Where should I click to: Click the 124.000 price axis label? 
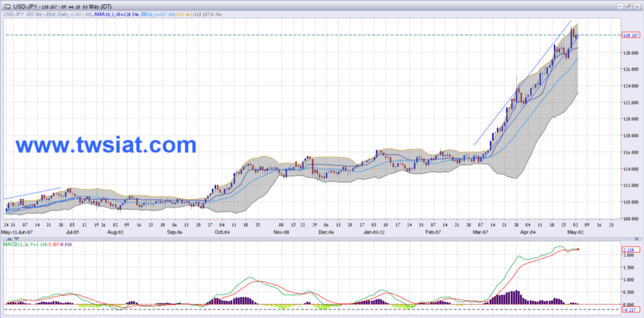click(x=631, y=86)
